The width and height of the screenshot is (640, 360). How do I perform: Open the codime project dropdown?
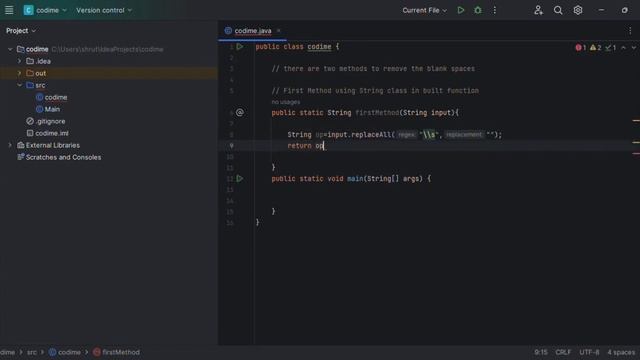[45, 10]
